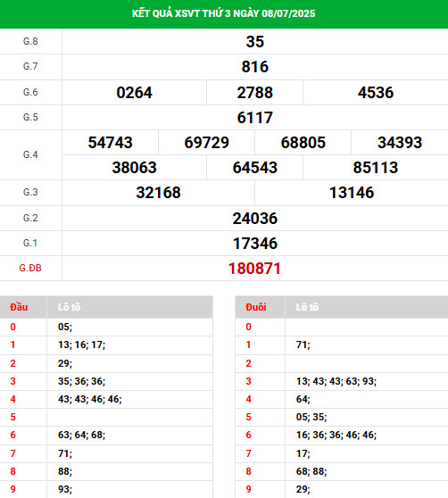Click the Đuôi column header

pyautogui.click(x=255, y=307)
